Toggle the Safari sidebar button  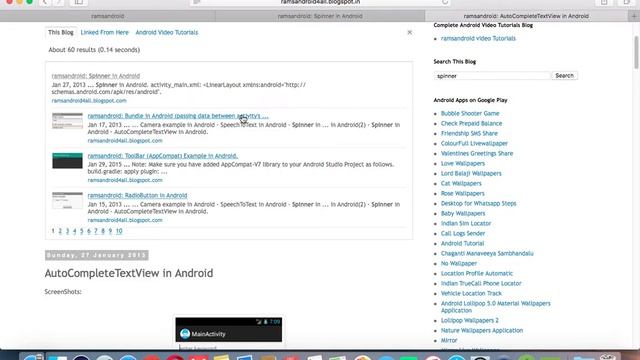[78, 2]
